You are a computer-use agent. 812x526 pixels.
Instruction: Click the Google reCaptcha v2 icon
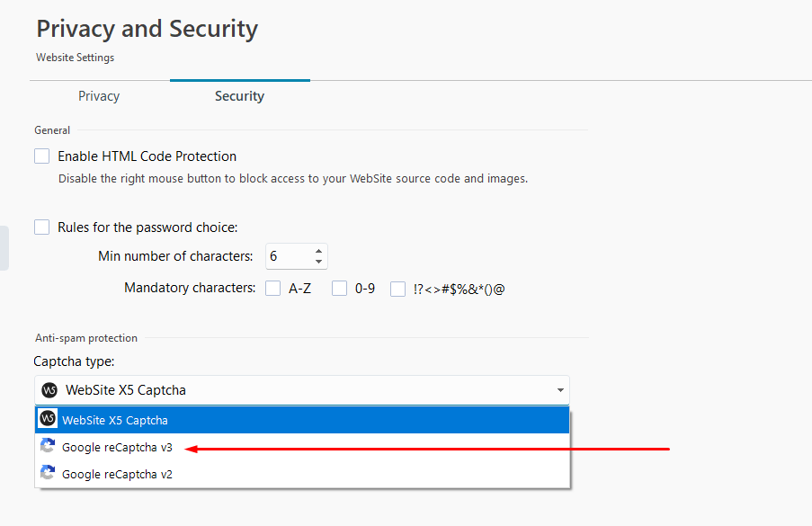click(48, 473)
